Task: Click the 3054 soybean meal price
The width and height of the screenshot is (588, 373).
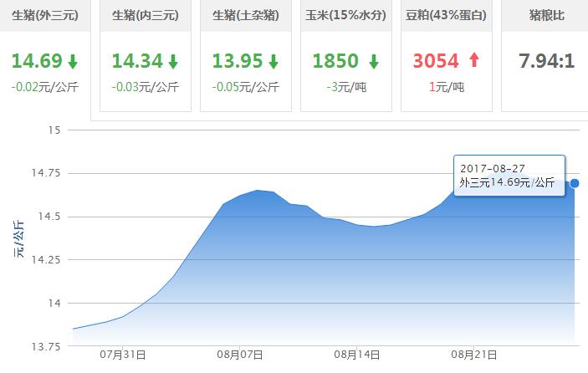Action: [x=437, y=61]
